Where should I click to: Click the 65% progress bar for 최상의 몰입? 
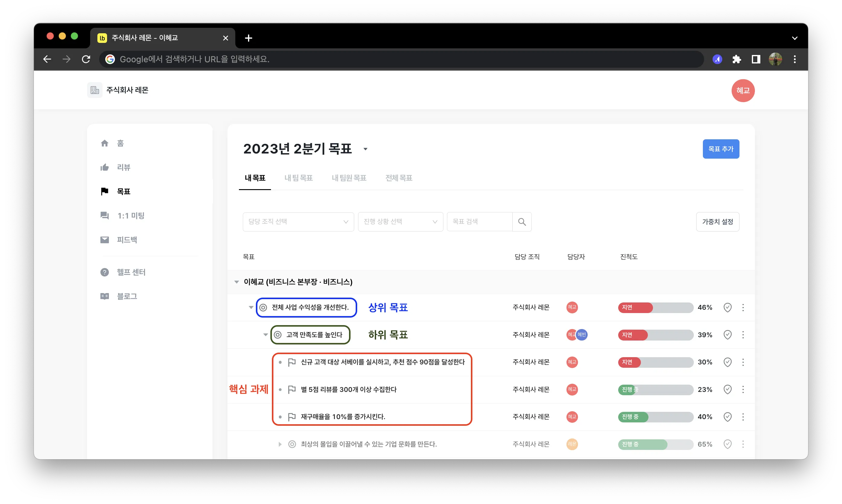point(655,444)
